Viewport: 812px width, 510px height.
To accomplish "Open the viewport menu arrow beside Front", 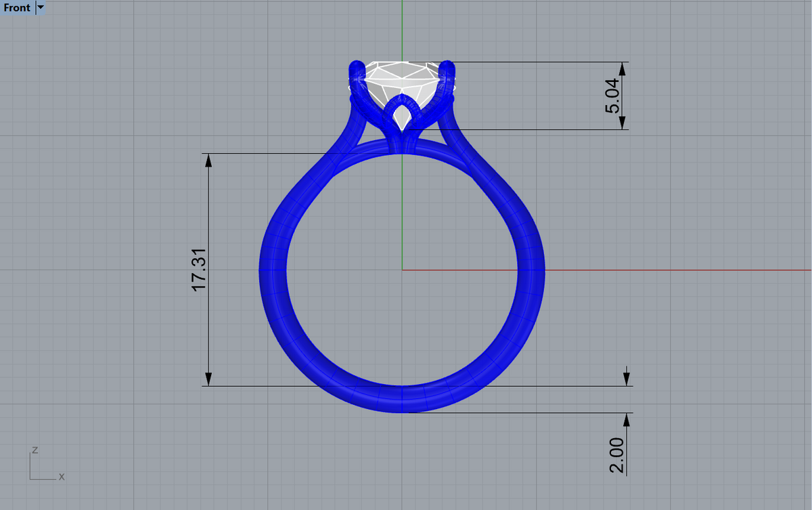I will pos(40,8).
